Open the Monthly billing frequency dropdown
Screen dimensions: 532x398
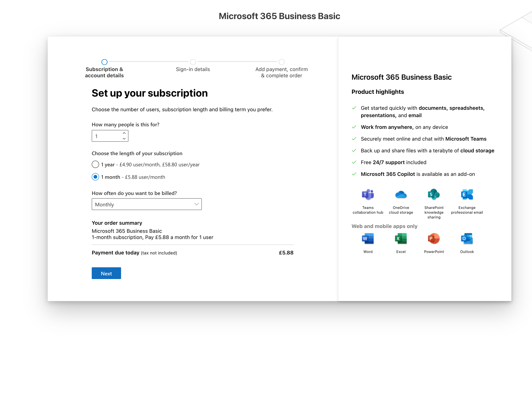point(146,204)
